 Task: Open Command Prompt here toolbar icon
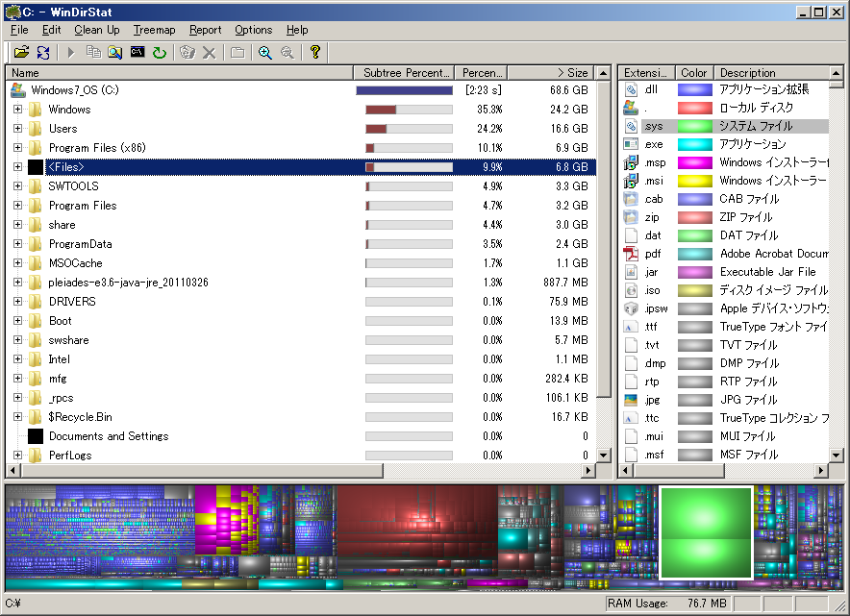[x=137, y=52]
